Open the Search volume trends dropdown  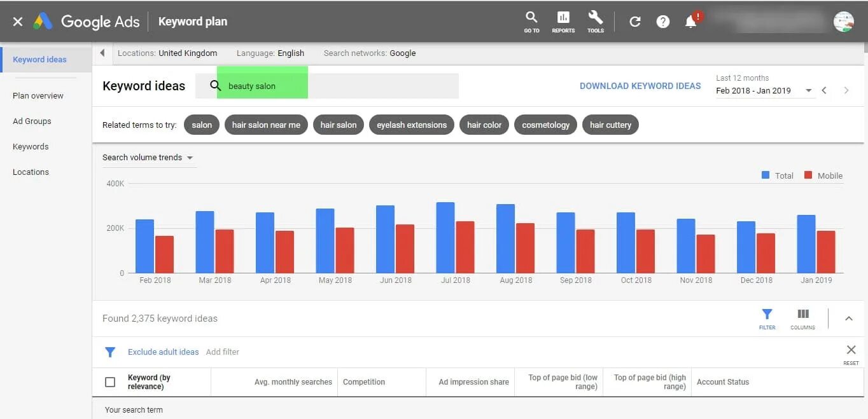point(149,157)
